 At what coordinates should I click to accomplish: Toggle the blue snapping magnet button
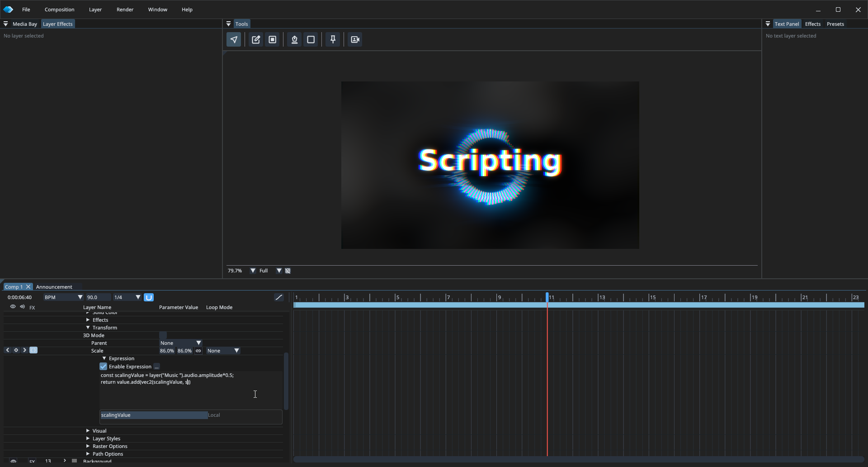pos(149,297)
